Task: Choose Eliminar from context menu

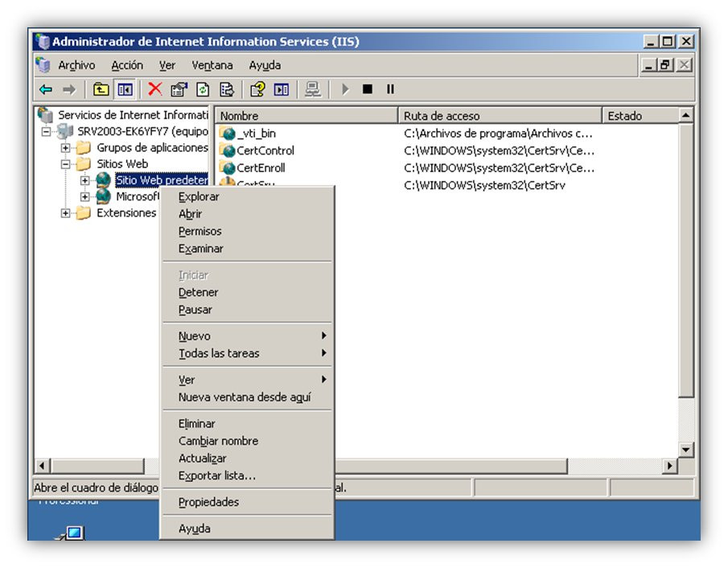Action: point(247,423)
